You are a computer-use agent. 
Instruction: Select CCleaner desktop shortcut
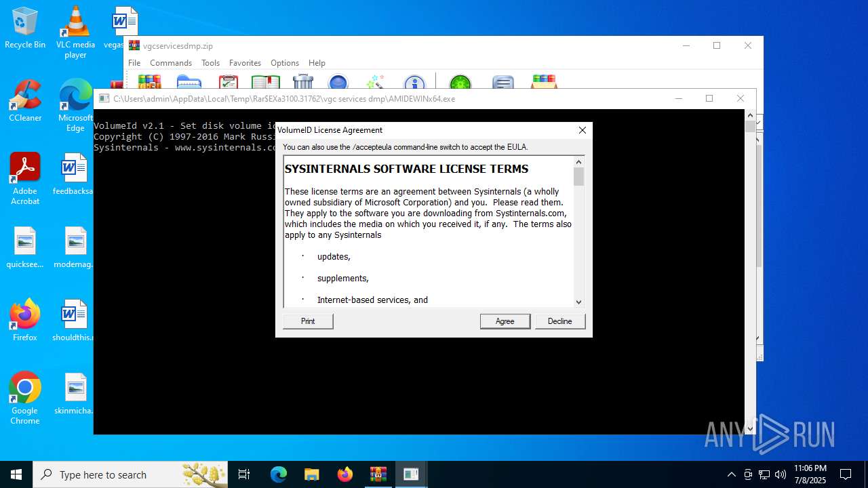click(25, 102)
